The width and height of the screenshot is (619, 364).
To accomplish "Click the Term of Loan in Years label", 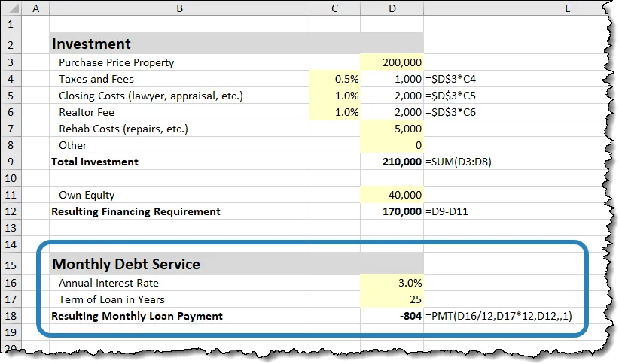I will [x=111, y=299].
